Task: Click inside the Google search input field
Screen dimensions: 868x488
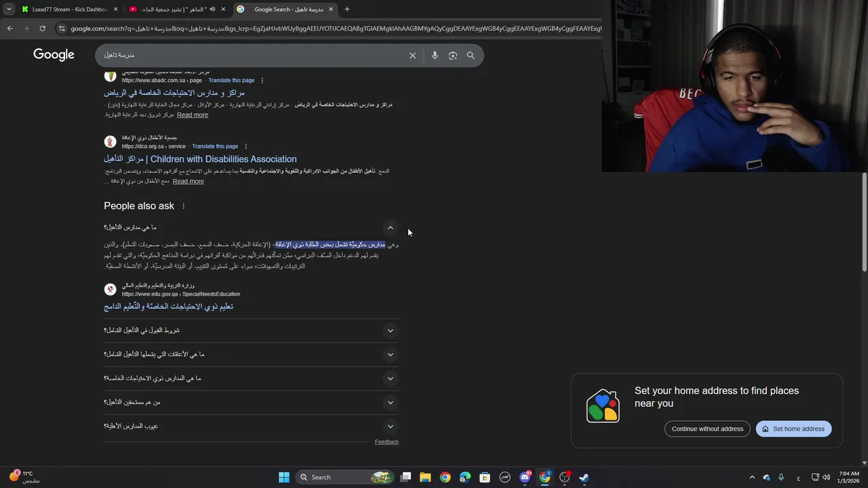Action: coord(251,56)
